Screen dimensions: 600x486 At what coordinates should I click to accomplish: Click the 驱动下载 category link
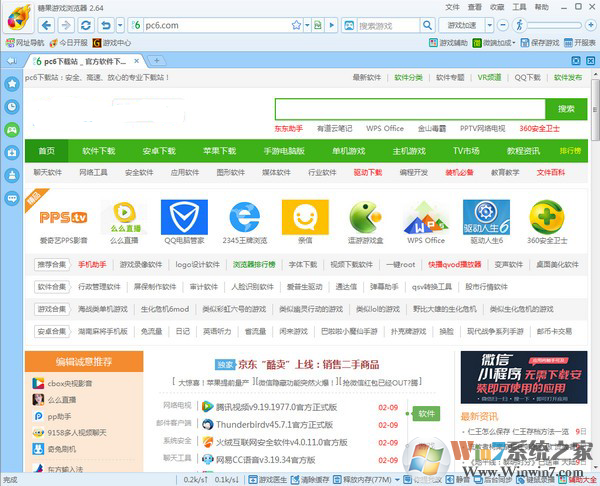368,173
